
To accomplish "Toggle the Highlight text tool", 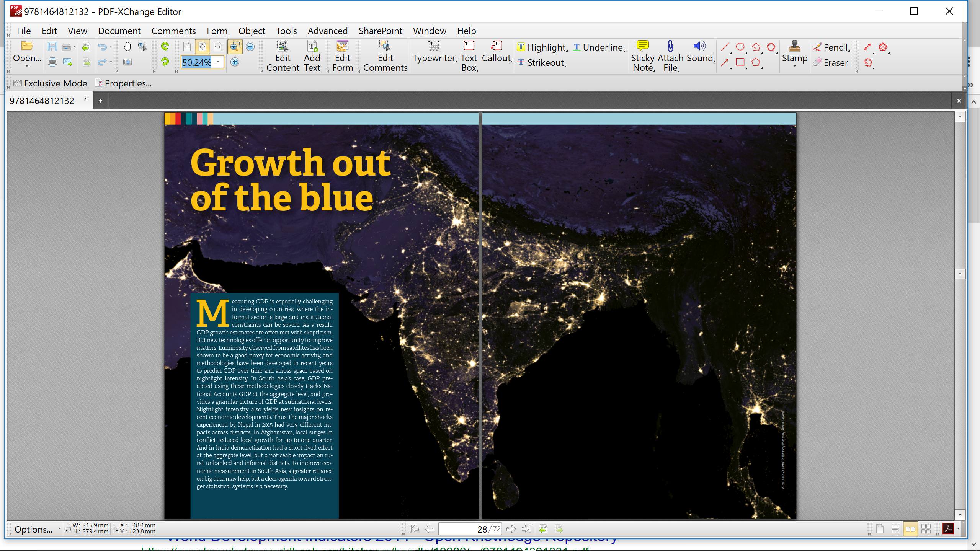I will [x=542, y=47].
